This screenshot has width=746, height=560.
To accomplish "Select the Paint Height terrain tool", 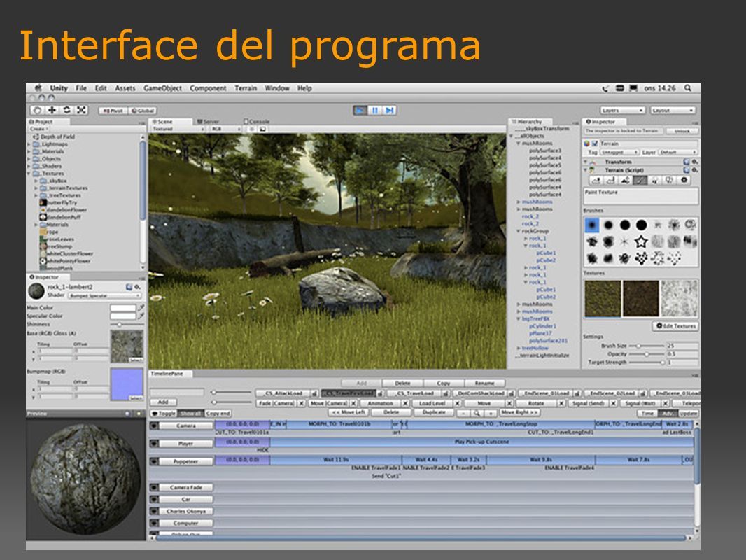I will tap(610, 181).
